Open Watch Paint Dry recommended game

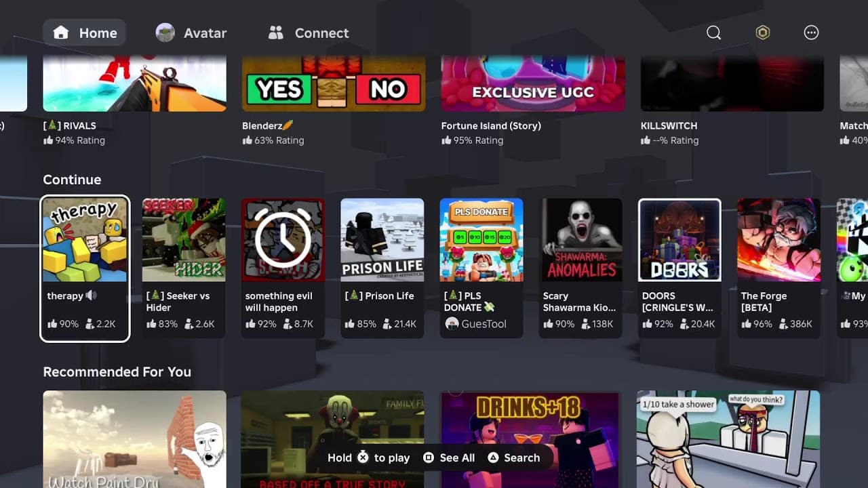(135, 439)
